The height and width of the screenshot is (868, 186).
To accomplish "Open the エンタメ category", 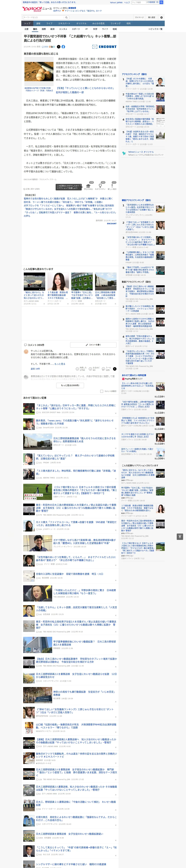I will 63,29.
